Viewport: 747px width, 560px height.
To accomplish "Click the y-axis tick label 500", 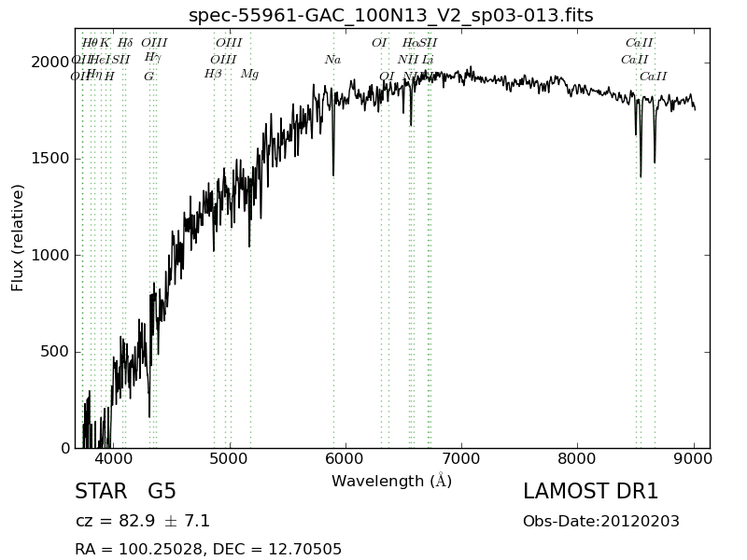I will pyautogui.click(x=55, y=352).
